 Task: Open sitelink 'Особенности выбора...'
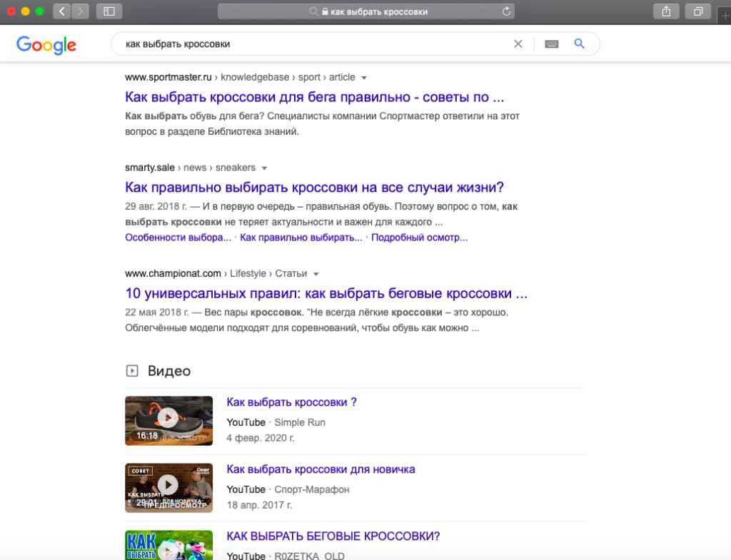(x=178, y=237)
